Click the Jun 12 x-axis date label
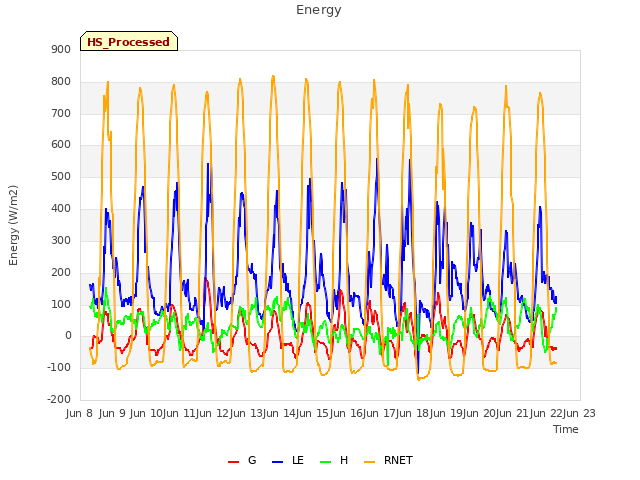The width and height of the screenshot is (640, 480). (213, 413)
